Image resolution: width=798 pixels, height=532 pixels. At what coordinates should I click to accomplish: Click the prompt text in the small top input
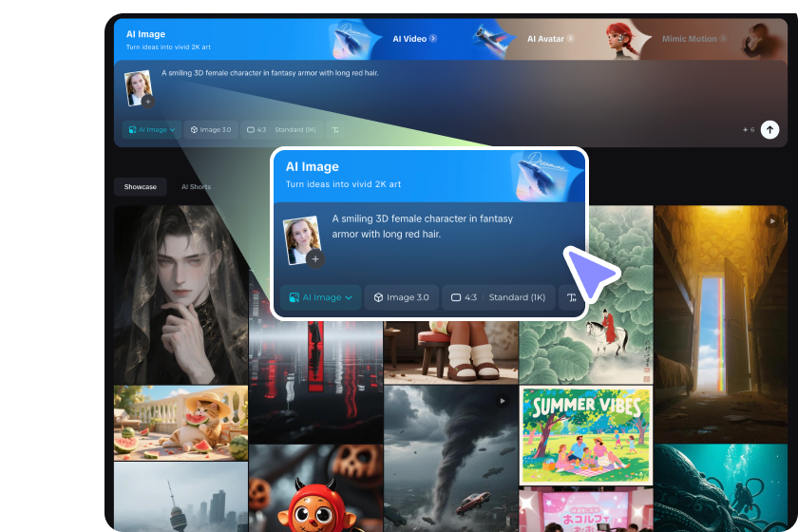270,73
